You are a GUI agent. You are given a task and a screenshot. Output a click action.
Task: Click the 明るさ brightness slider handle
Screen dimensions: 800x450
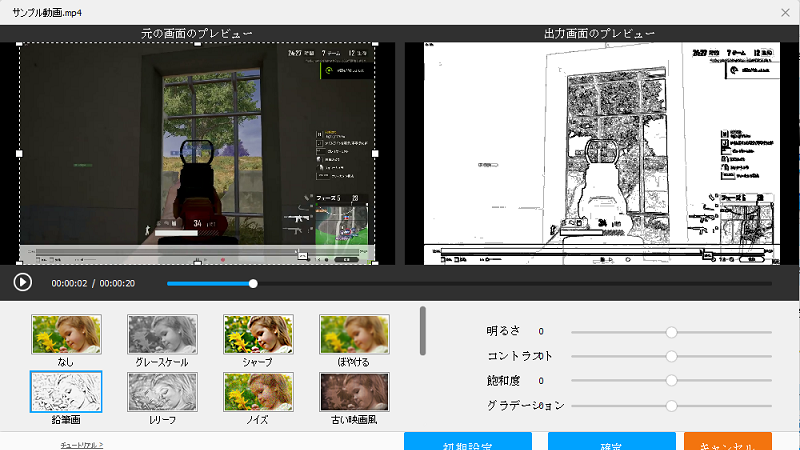point(671,332)
